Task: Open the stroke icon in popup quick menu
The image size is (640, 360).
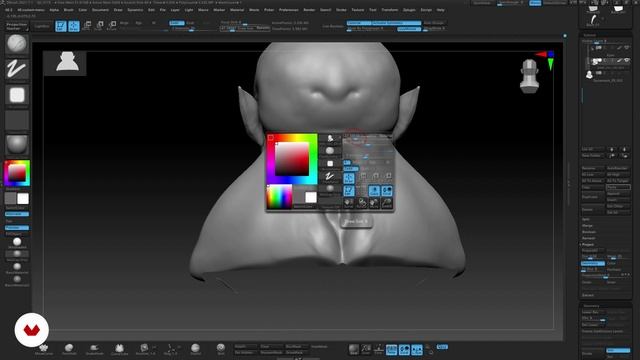Action: [330, 176]
